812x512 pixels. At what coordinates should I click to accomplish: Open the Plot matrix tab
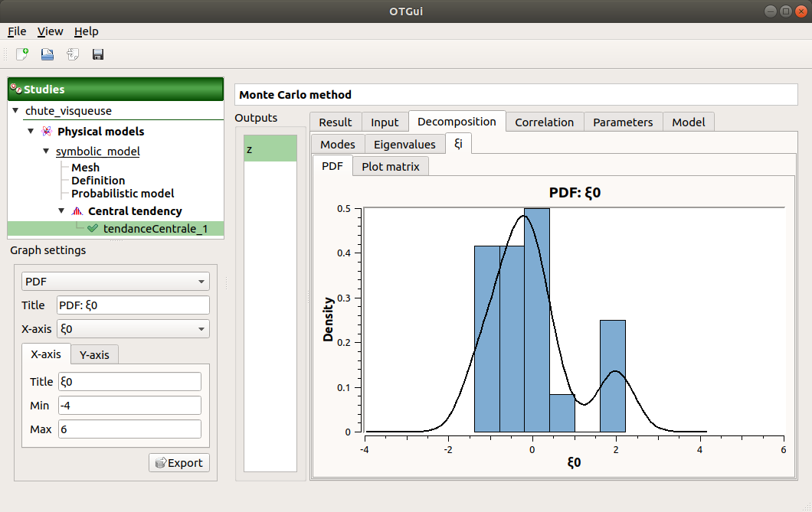[391, 167]
